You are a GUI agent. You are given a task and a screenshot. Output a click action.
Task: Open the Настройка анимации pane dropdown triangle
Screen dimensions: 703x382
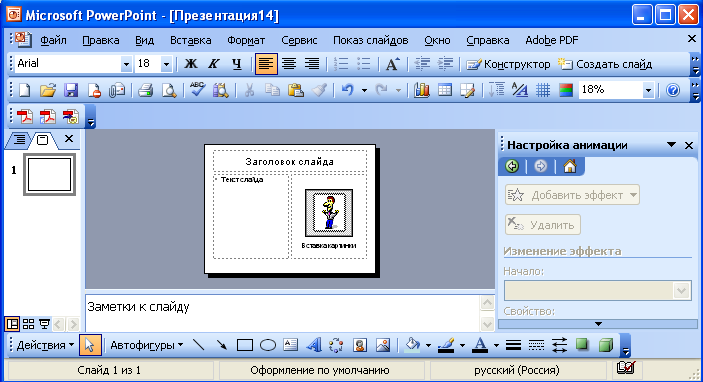pyautogui.click(x=671, y=144)
